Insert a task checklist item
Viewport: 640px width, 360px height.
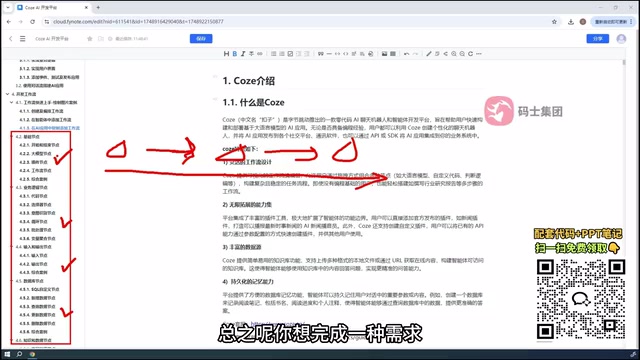click(290, 54)
